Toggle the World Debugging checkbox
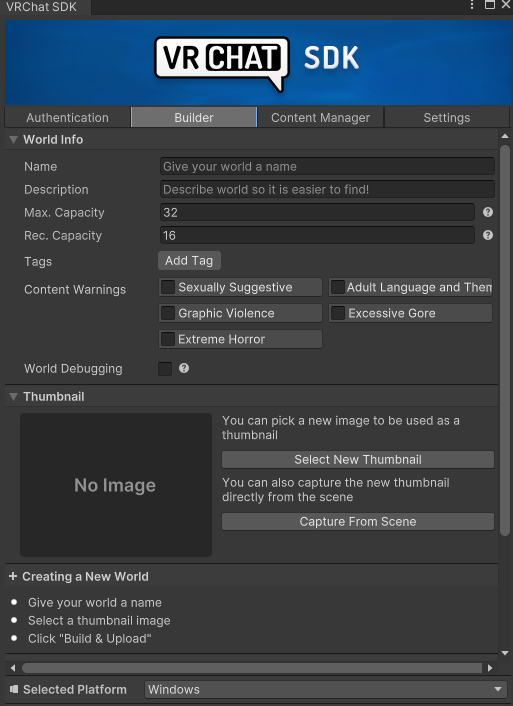This screenshot has width=513, height=706. click(165, 368)
